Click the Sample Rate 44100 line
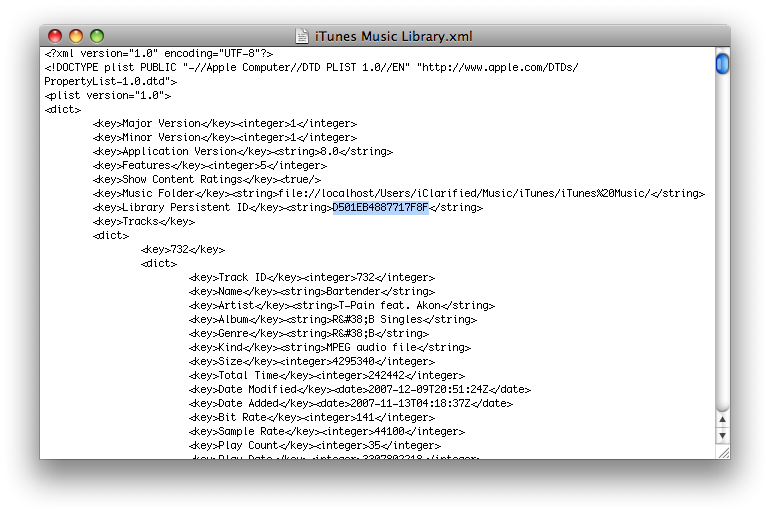770x514 pixels. click(327, 432)
